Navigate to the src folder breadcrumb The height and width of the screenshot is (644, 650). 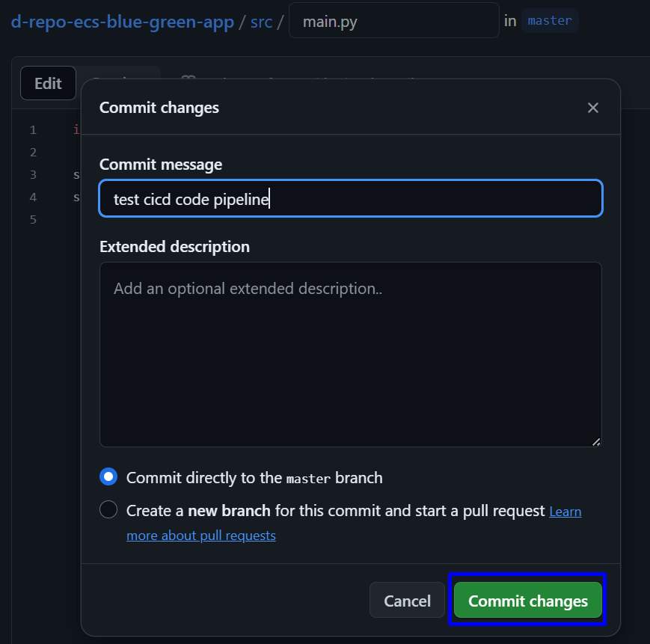(x=261, y=21)
